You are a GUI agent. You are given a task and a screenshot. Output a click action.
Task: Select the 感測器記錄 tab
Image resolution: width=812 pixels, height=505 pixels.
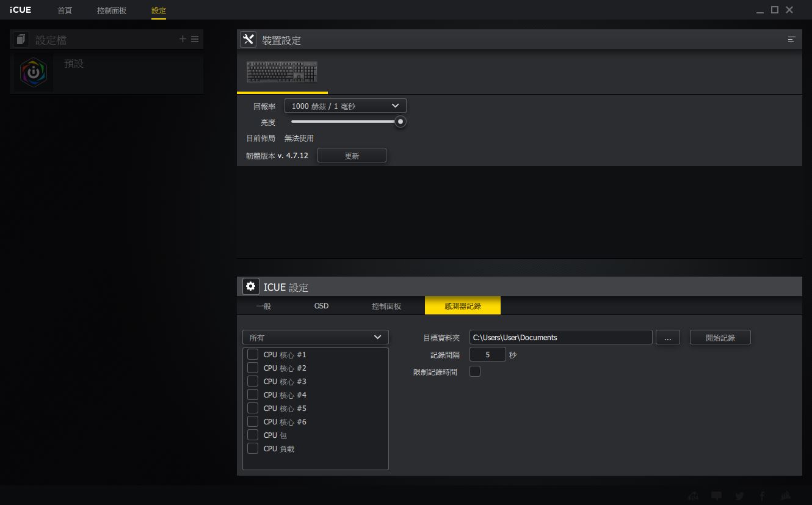point(463,306)
